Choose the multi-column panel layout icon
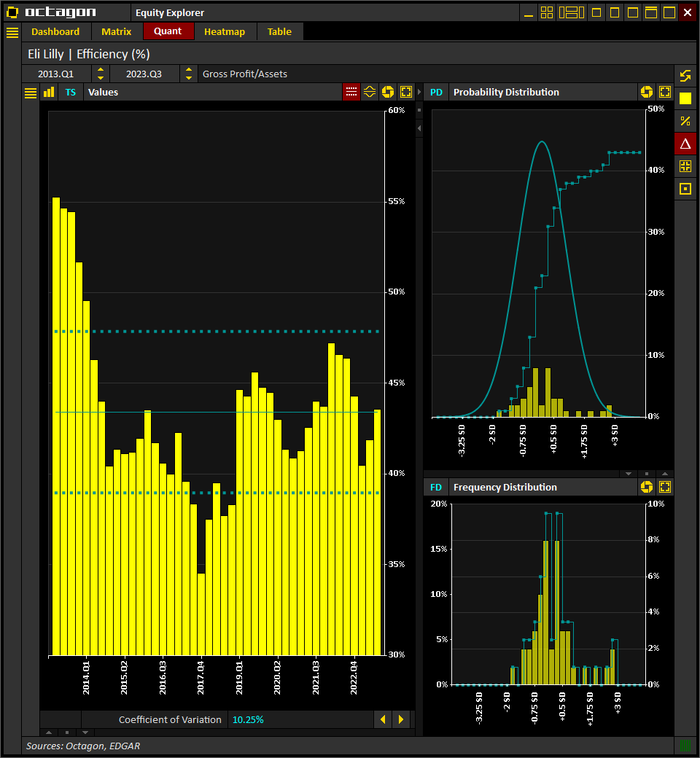Image resolution: width=700 pixels, height=758 pixels. (572, 12)
